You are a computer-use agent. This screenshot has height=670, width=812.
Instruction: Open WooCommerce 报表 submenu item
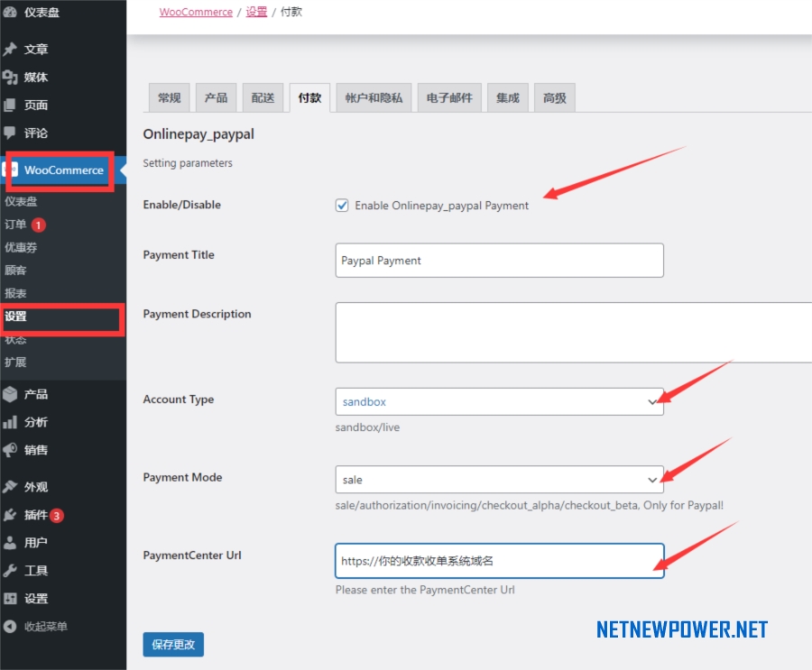(x=15, y=294)
